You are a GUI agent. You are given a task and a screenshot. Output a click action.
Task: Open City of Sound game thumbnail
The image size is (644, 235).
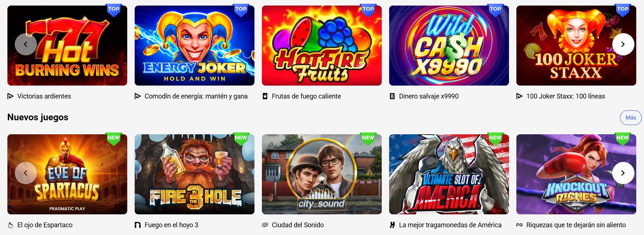(x=322, y=174)
